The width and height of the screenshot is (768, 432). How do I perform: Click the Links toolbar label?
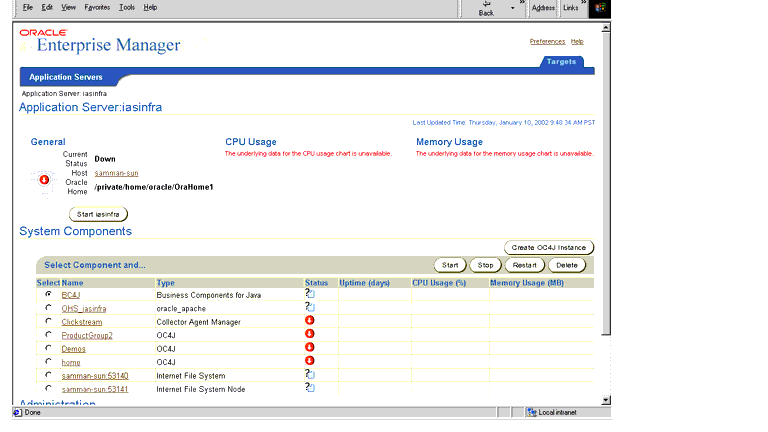[571, 8]
